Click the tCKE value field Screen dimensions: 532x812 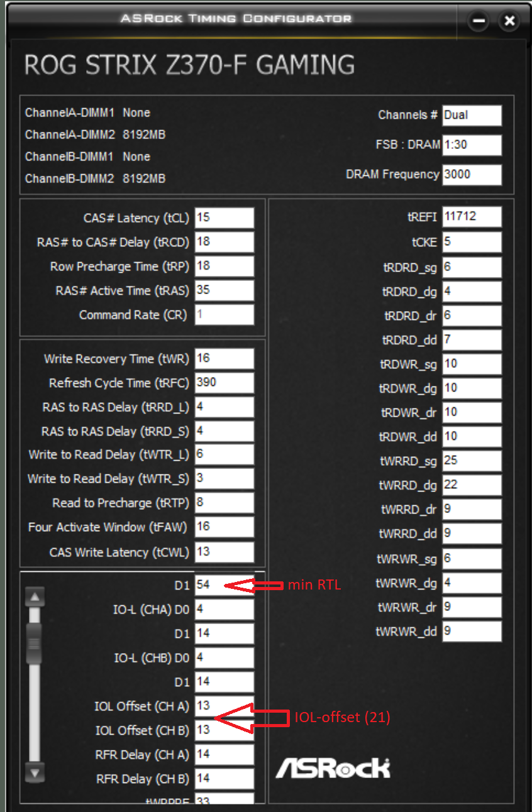click(x=472, y=242)
